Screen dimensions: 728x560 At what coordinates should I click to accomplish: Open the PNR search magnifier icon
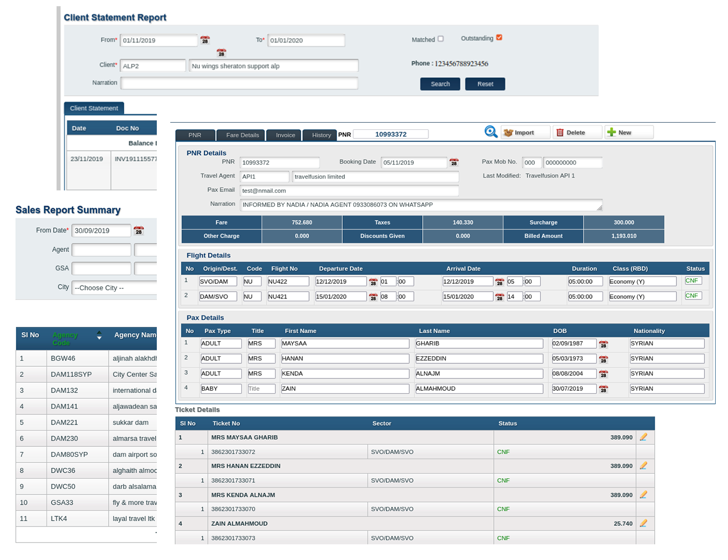(x=491, y=132)
